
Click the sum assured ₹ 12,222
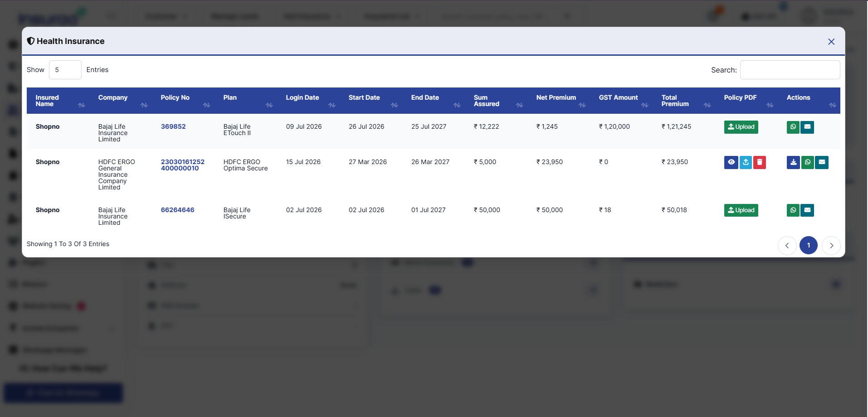[487, 126]
